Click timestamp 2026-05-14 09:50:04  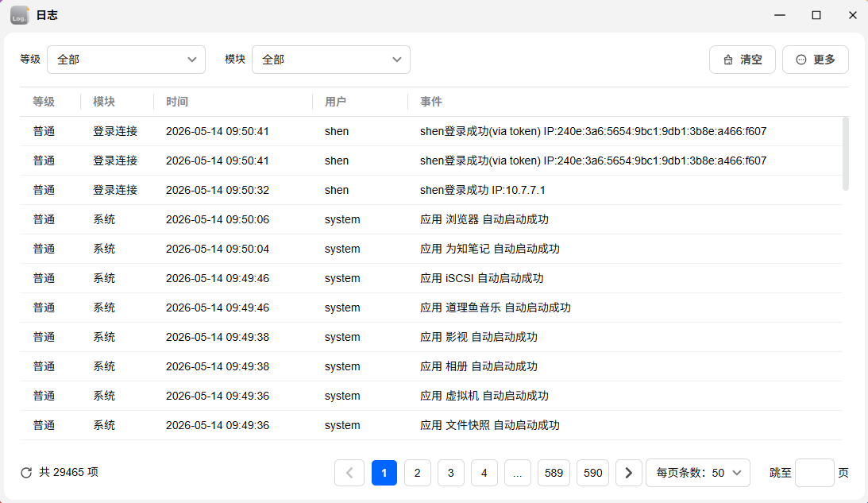(218, 249)
